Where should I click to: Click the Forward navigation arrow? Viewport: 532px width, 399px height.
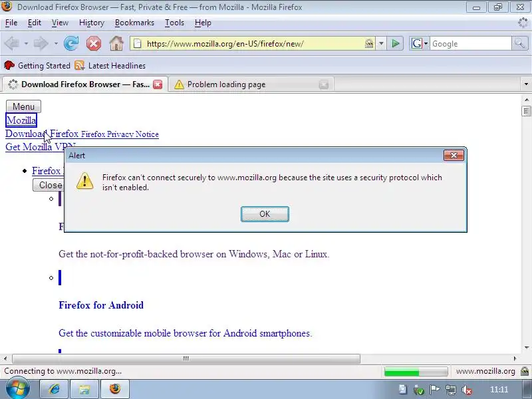pos(41,43)
